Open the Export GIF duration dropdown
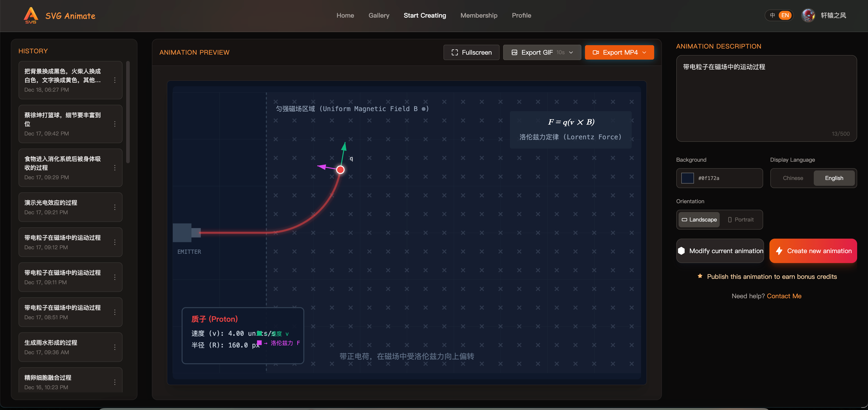This screenshot has height=410, width=868. point(571,52)
